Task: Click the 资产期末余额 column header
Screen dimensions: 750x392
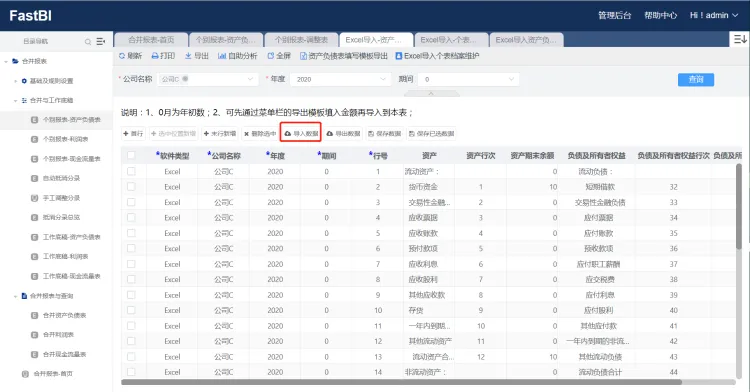Action: tap(532, 155)
